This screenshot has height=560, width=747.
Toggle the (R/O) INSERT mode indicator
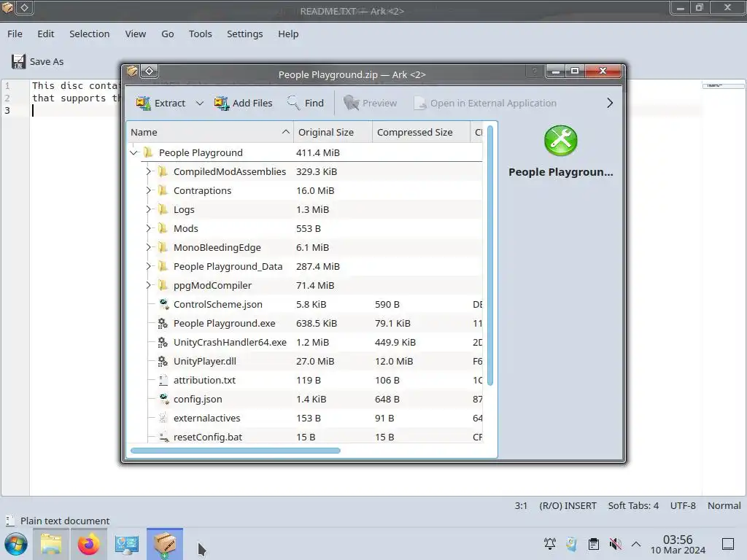coord(568,506)
